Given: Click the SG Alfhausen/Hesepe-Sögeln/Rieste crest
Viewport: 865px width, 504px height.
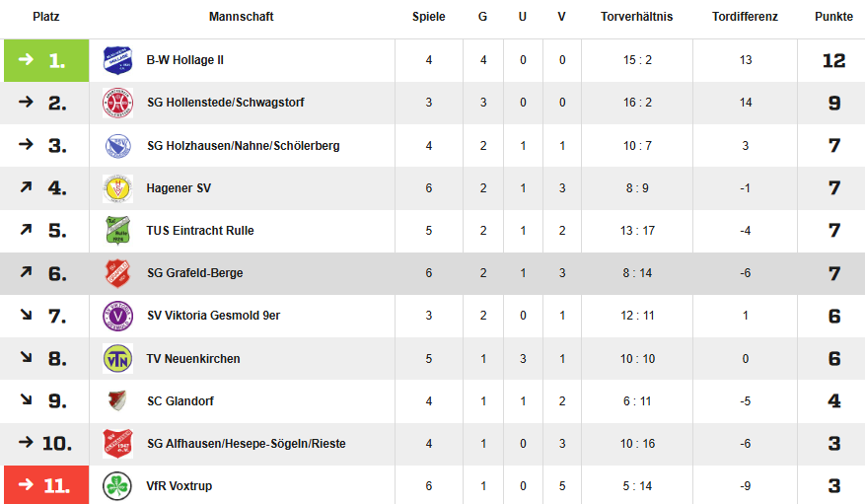Looking at the screenshot, I should pyautogui.click(x=117, y=444).
